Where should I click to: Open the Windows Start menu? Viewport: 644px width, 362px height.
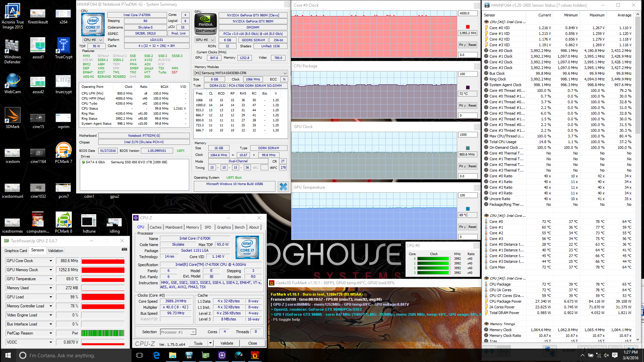[x=8, y=355]
